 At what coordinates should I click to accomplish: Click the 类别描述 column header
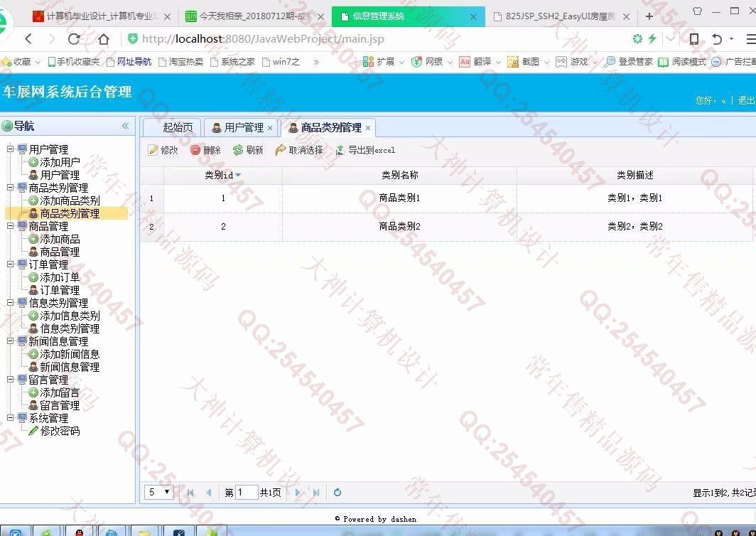tap(635, 175)
